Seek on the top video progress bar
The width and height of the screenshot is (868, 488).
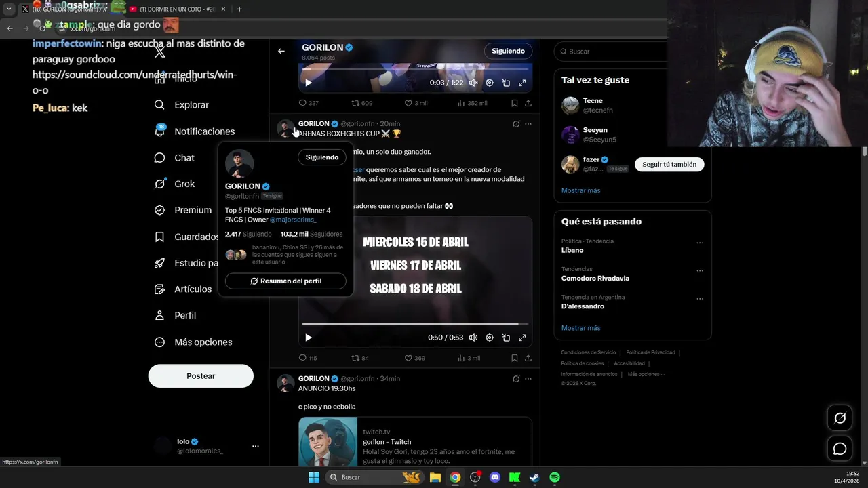point(415,69)
